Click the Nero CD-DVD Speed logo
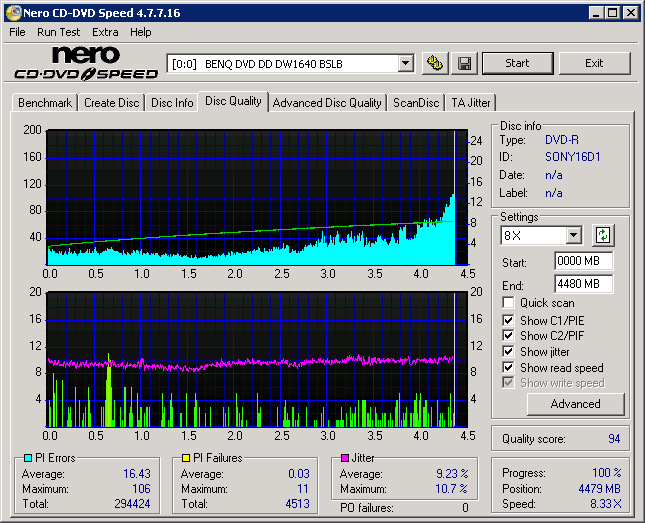The height and width of the screenshot is (523, 645). (x=87, y=62)
